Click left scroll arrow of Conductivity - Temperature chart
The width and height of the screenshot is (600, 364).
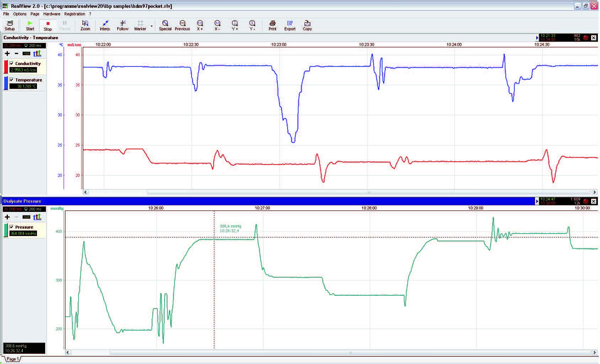click(85, 192)
